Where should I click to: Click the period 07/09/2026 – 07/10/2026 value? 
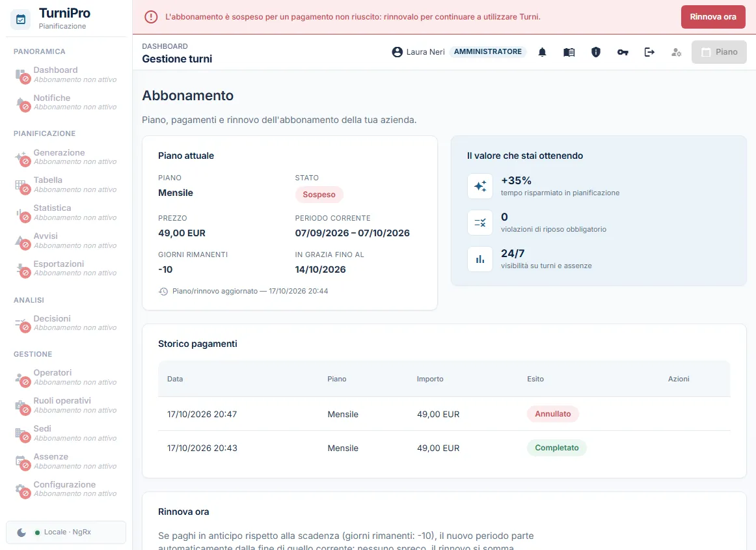pyautogui.click(x=353, y=233)
